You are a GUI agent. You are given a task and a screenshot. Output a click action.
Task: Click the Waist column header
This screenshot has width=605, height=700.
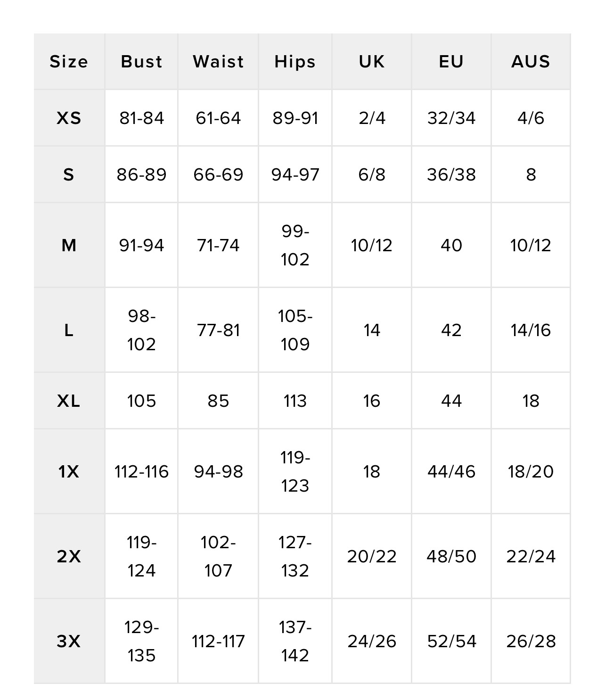click(x=218, y=62)
